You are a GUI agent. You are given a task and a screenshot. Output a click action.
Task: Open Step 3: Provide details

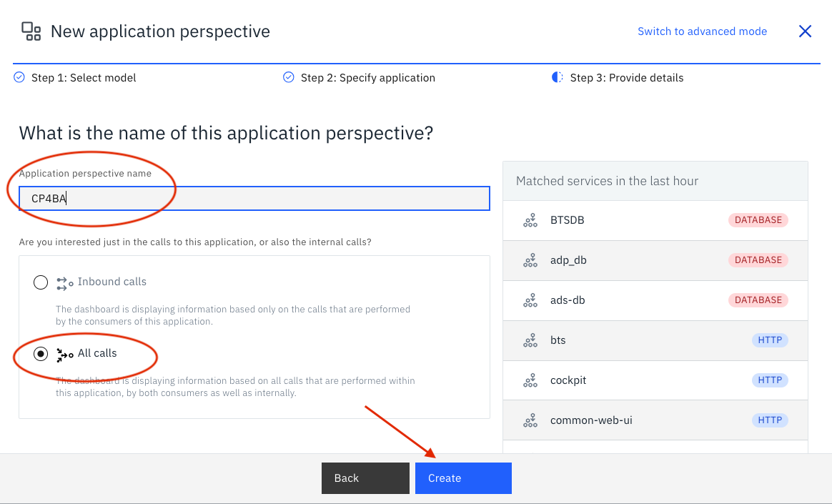point(627,77)
